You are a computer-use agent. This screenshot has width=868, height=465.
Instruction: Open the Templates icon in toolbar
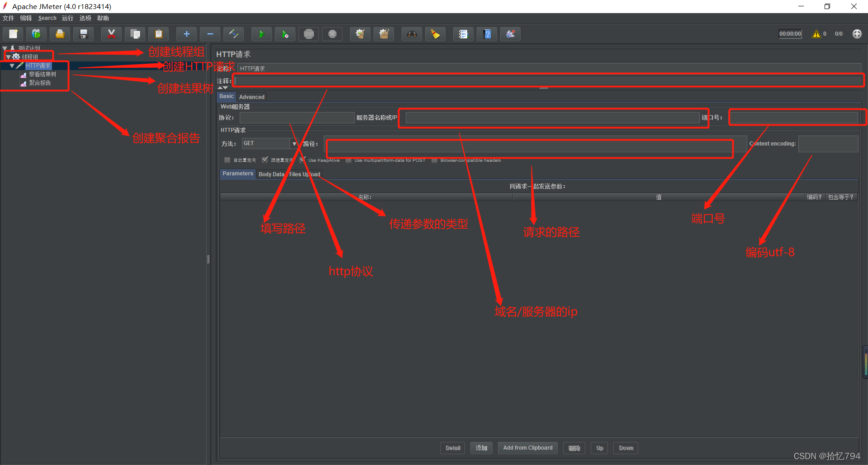(x=36, y=34)
